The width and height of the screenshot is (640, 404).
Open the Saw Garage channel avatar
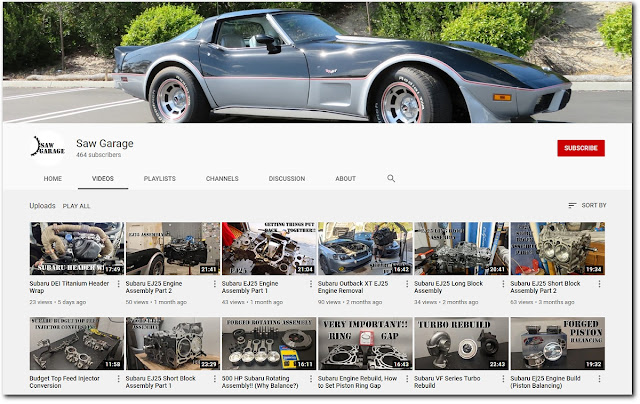click(48, 147)
